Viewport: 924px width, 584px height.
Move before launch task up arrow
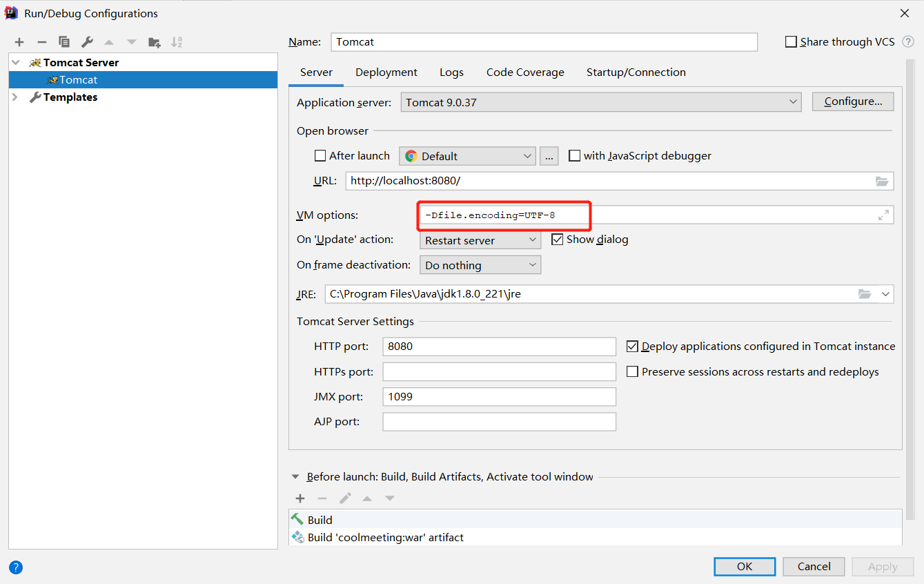pyautogui.click(x=367, y=498)
